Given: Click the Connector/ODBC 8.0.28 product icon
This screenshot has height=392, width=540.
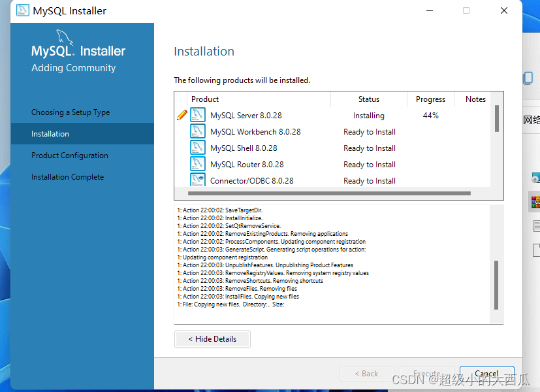Looking at the screenshot, I should 198,180.
